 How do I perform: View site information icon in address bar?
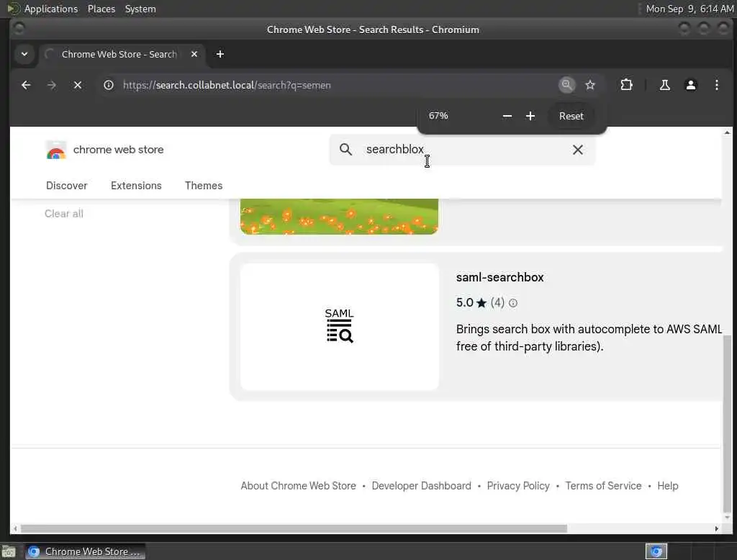109,85
